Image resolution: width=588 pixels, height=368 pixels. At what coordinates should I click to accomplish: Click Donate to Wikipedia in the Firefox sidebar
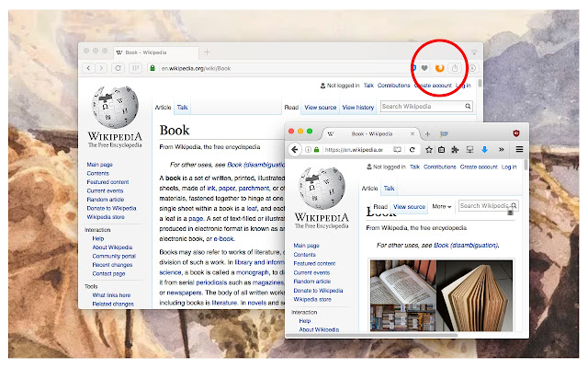(318, 291)
